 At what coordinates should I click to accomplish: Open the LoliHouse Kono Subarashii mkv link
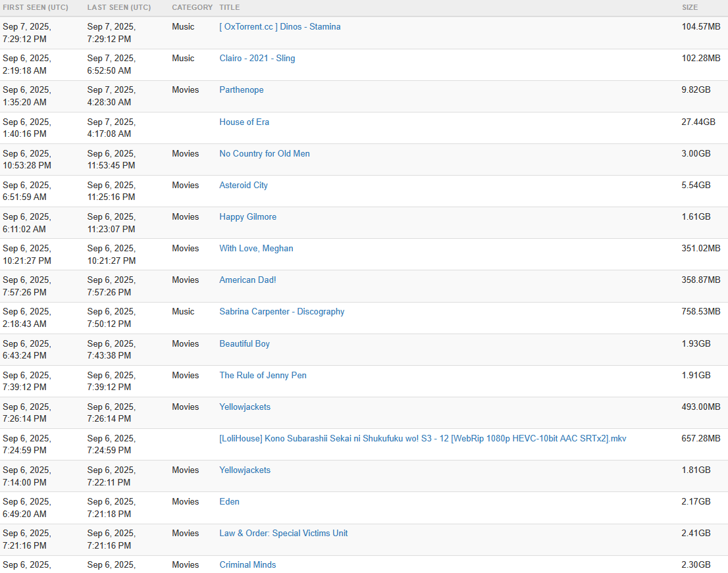pyautogui.click(x=423, y=438)
